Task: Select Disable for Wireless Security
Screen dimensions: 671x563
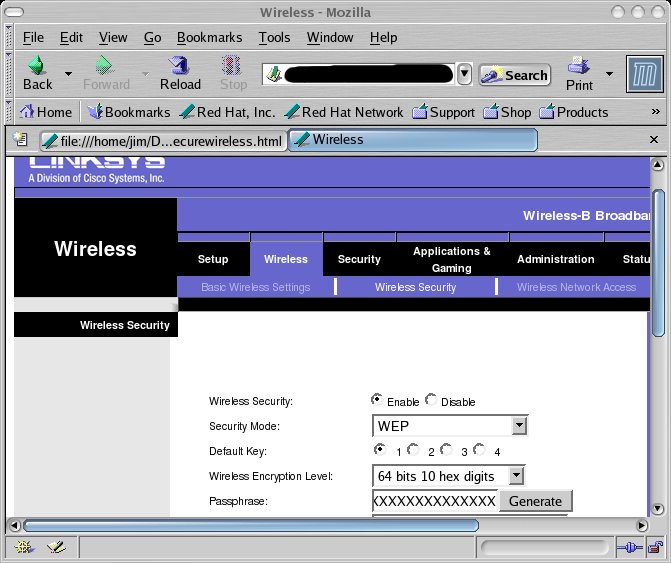Action: pos(431,400)
